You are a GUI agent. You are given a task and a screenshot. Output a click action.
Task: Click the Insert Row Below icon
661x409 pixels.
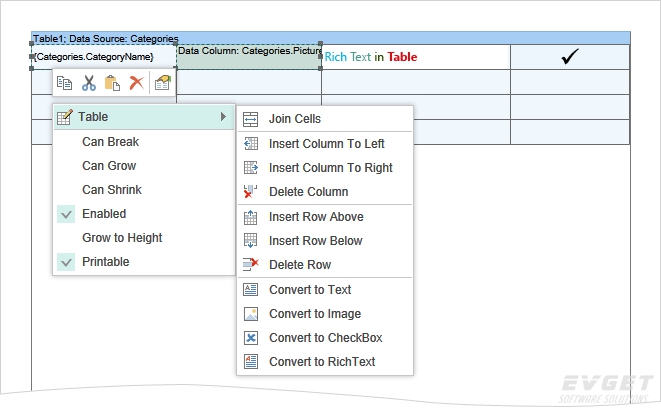click(250, 241)
